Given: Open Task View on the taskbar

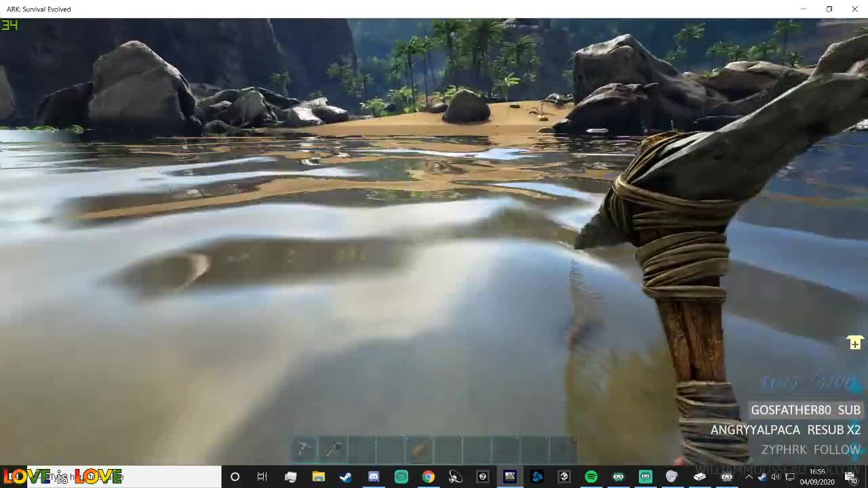Looking at the screenshot, I should pos(262,476).
